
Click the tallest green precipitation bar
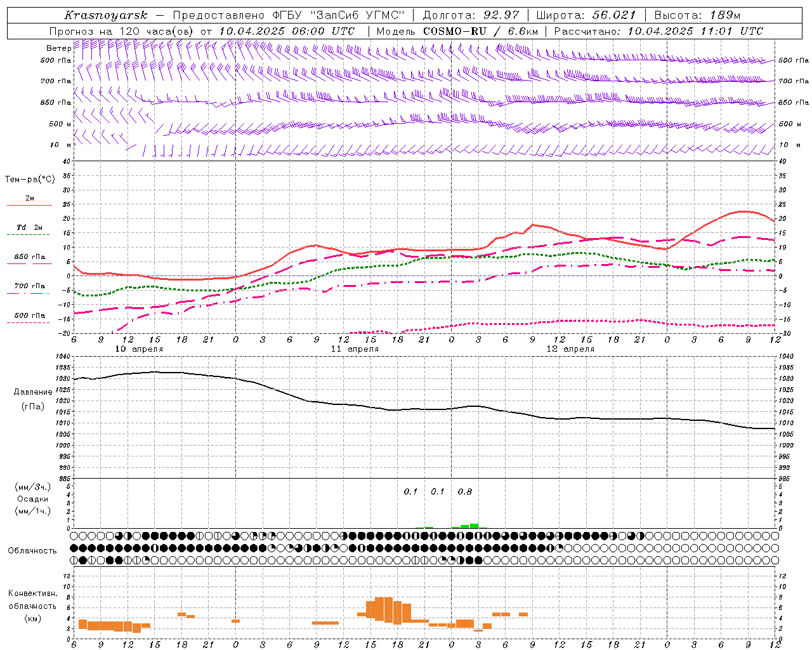point(474,526)
